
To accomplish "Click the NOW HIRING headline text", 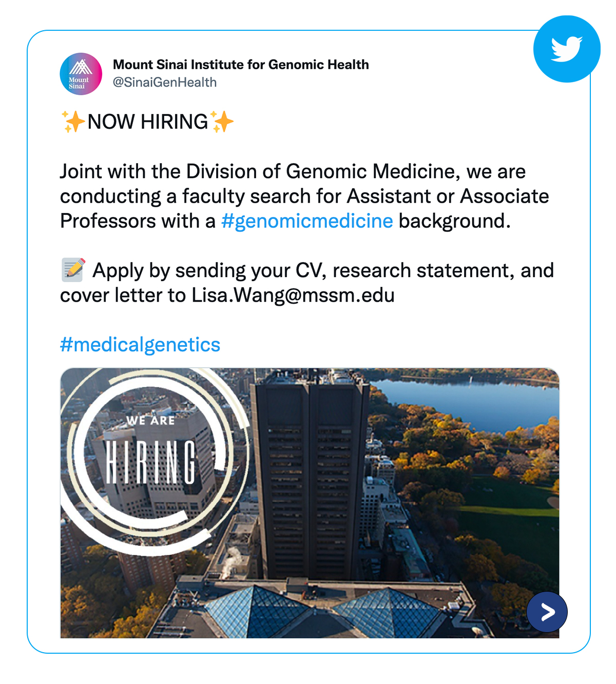I will tap(148, 122).
